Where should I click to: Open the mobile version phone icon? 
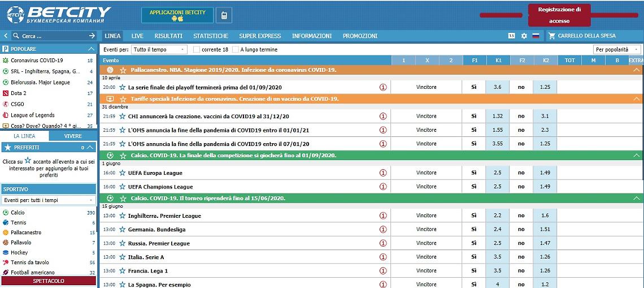click(224, 15)
